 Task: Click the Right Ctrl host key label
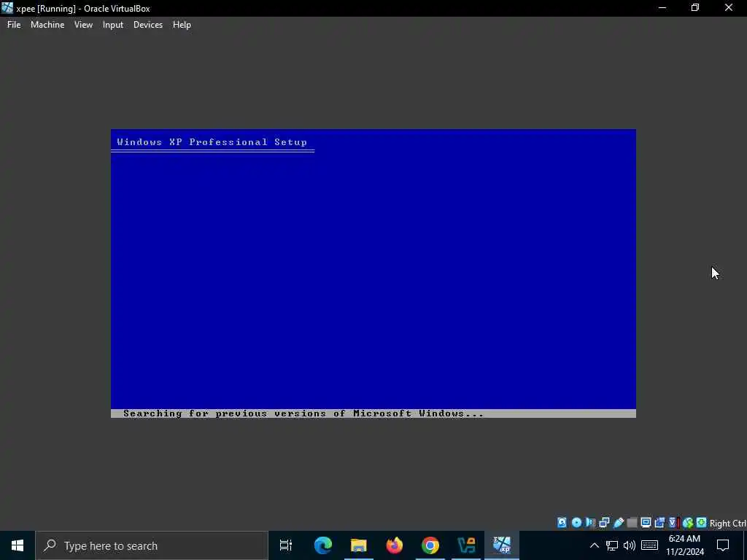[x=727, y=523]
